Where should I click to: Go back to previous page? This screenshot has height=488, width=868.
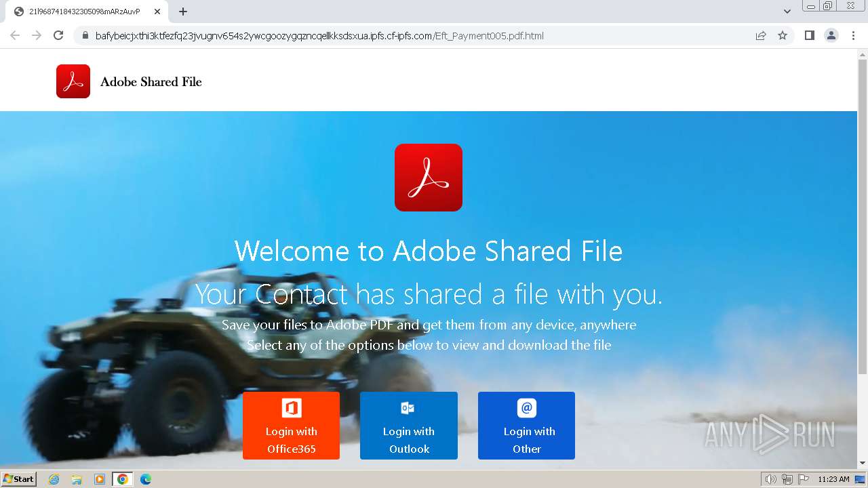[x=15, y=36]
